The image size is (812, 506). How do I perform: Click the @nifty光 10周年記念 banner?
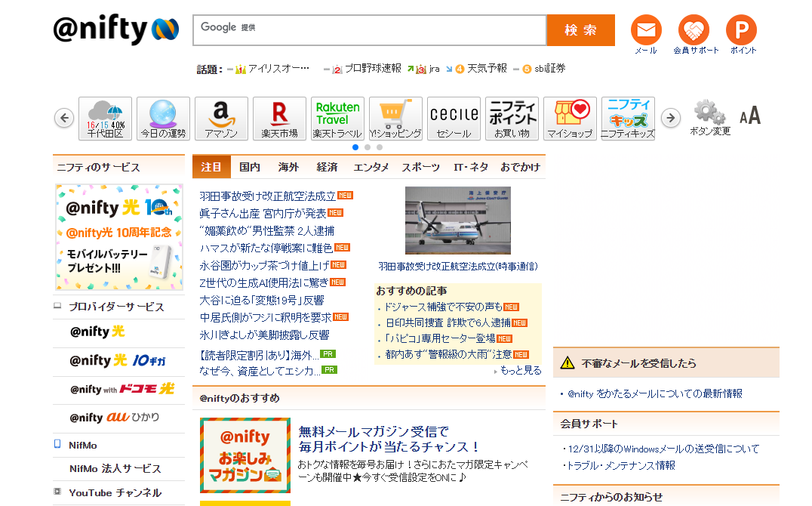point(119,237)
